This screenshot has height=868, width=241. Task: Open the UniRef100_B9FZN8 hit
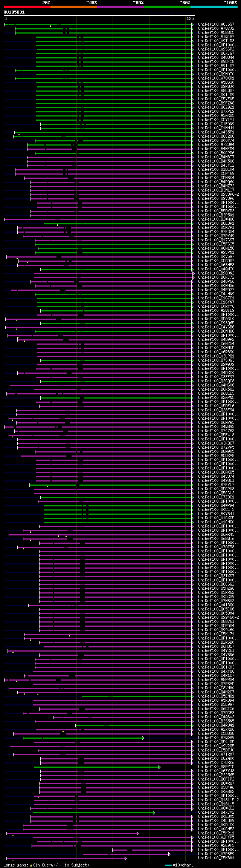tap(216, 103)
